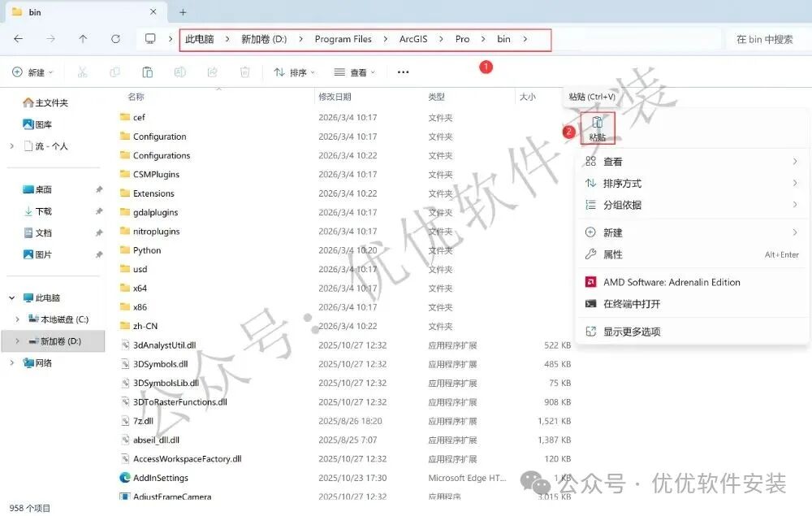Screen dimensions: 812x516
Task: Click the 粘贴 paste icon in context menu
Action: [x=597, y=128]
